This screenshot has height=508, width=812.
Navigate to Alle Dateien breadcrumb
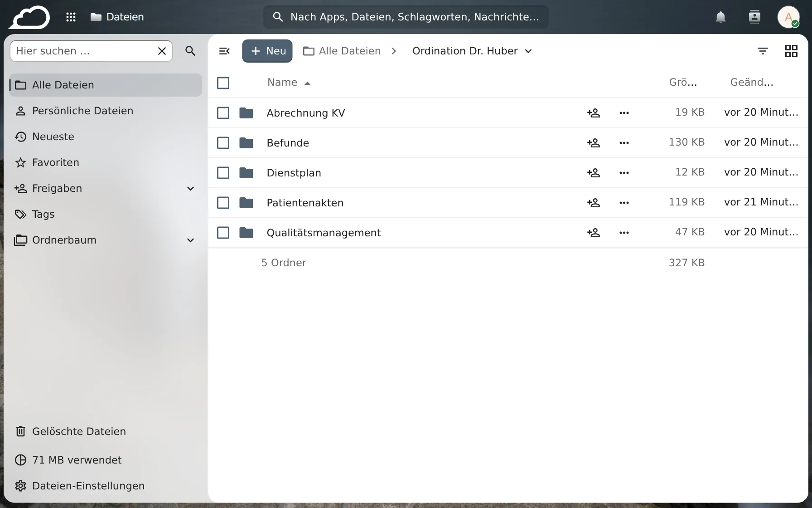point(342,51)
